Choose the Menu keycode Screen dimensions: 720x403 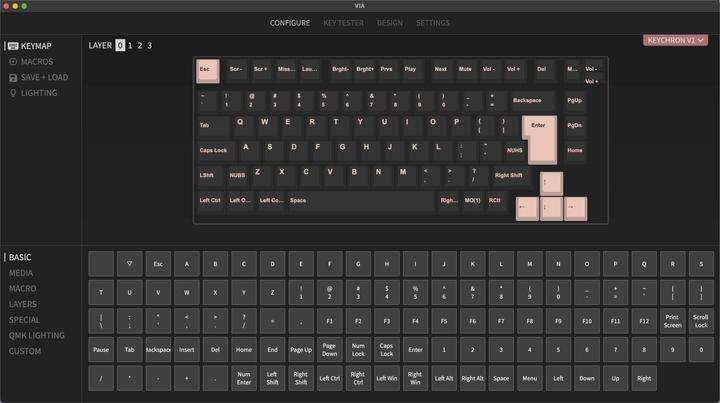(x=529, y=379)
